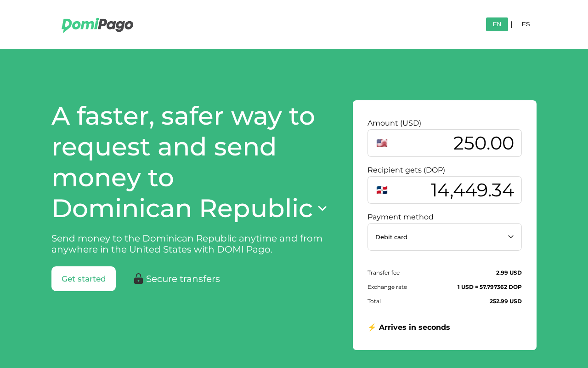The image size is (588, 368).
Task: Click the United States flag icon
Action: point(382,143)
